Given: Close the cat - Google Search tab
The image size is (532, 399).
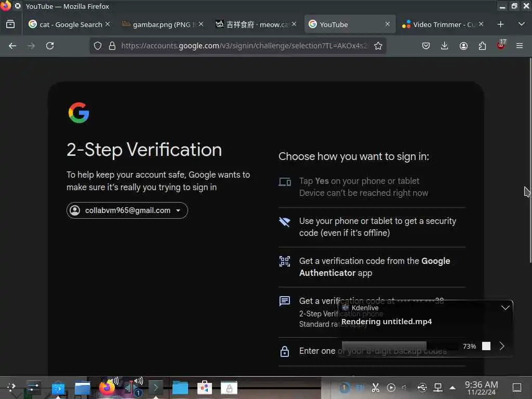Looking at the screenshot, I should tap(107, 24).
